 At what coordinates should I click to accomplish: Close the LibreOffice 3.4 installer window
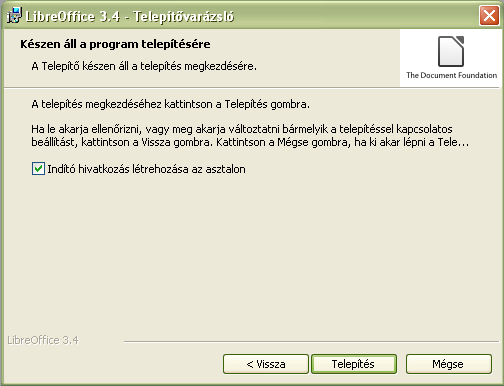(x=489, y=16)
